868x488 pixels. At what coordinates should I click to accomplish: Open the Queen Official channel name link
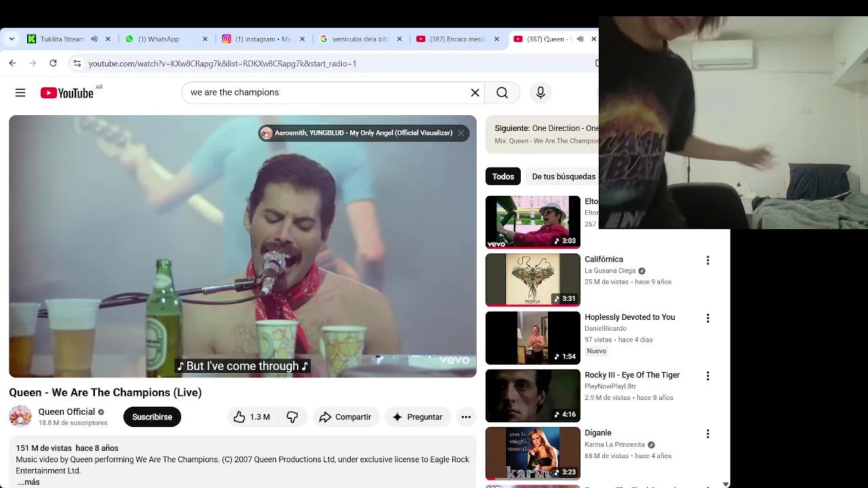pos(66,411)
